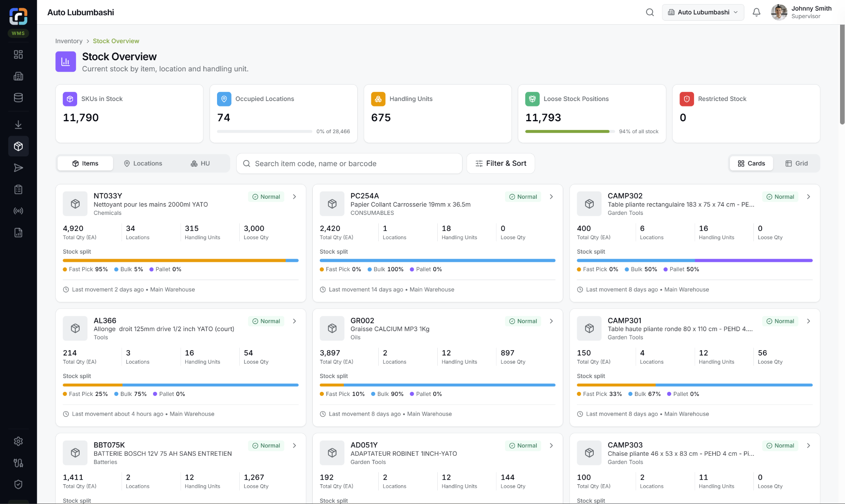This screenshot has width=845, height=504.
Task: Open Johnny Smith user profile
Action: pos(801,12)
